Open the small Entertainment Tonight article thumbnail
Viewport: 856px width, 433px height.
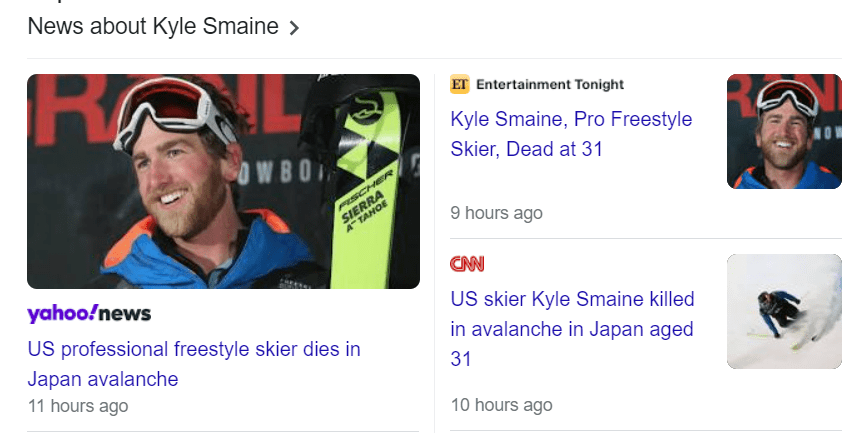pos(784,131)
